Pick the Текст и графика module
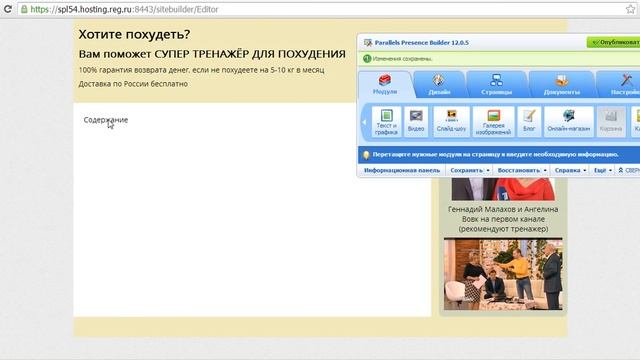 pyautogui.click(x=386, y=121)
